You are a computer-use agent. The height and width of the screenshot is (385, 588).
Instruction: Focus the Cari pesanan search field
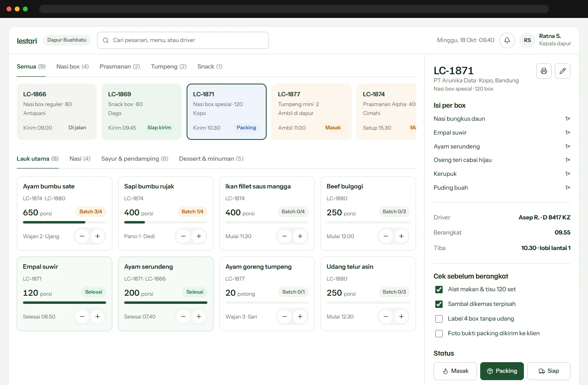pyautogui.click(x=183, y=40)
